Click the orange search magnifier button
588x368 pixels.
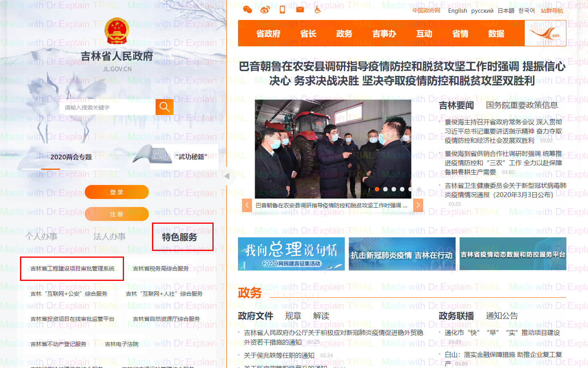pyautogui.click(x=164, y=107)
